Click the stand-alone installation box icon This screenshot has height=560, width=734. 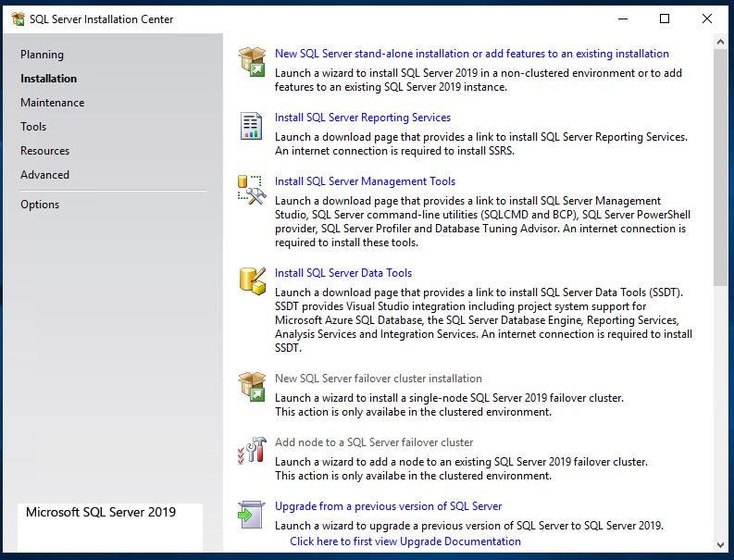[252, 61]
